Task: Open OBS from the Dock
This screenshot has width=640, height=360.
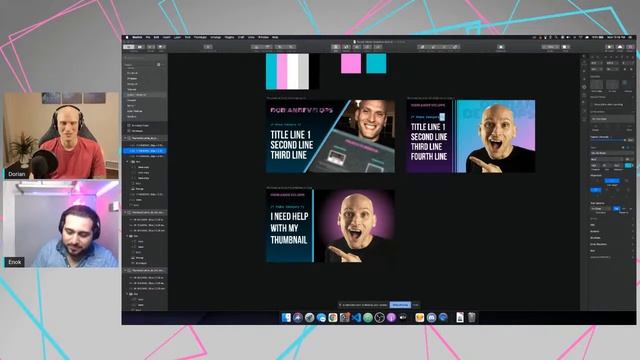Action: (380, 318)
